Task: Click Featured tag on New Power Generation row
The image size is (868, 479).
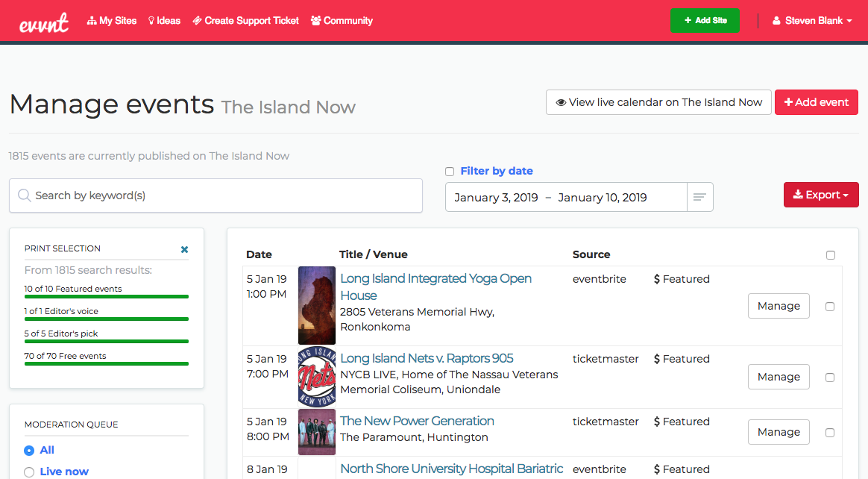Action: (x=682, y=422)
